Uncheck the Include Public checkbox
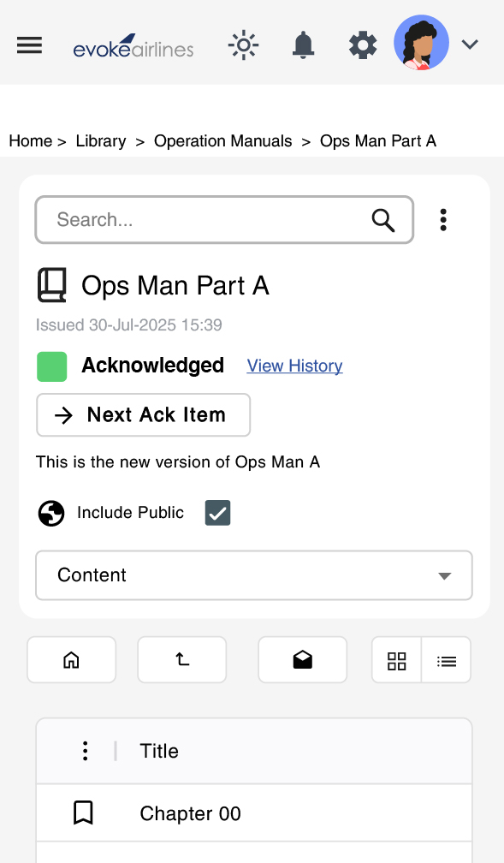504x863 pixels. (218, 512)
